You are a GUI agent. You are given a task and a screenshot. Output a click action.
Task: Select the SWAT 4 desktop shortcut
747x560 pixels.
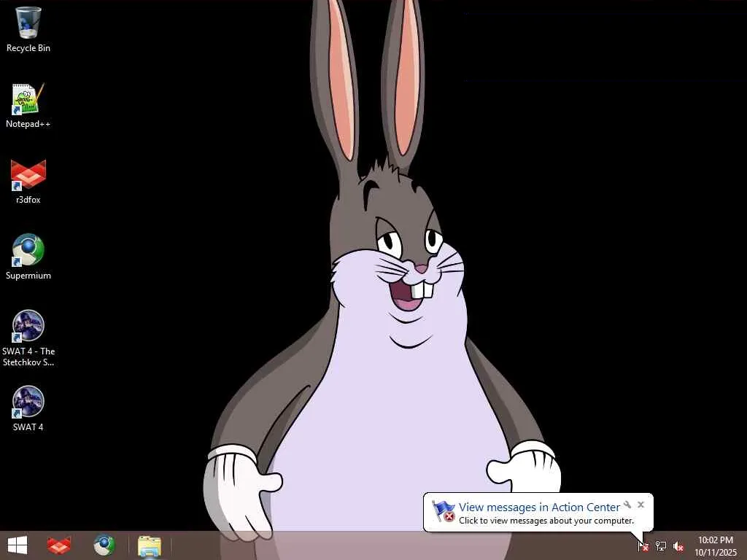[28, 408]
